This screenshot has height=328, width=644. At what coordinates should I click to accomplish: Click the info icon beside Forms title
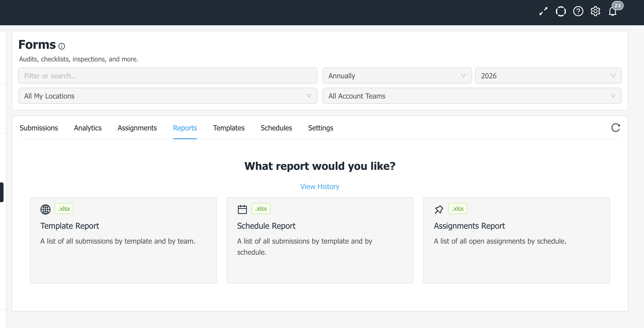(x=62, y=46)
